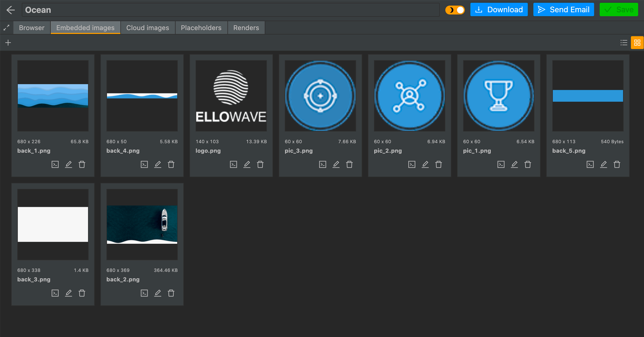
Task: Click the edit icon on logo.png
Action: coord(247,164)
